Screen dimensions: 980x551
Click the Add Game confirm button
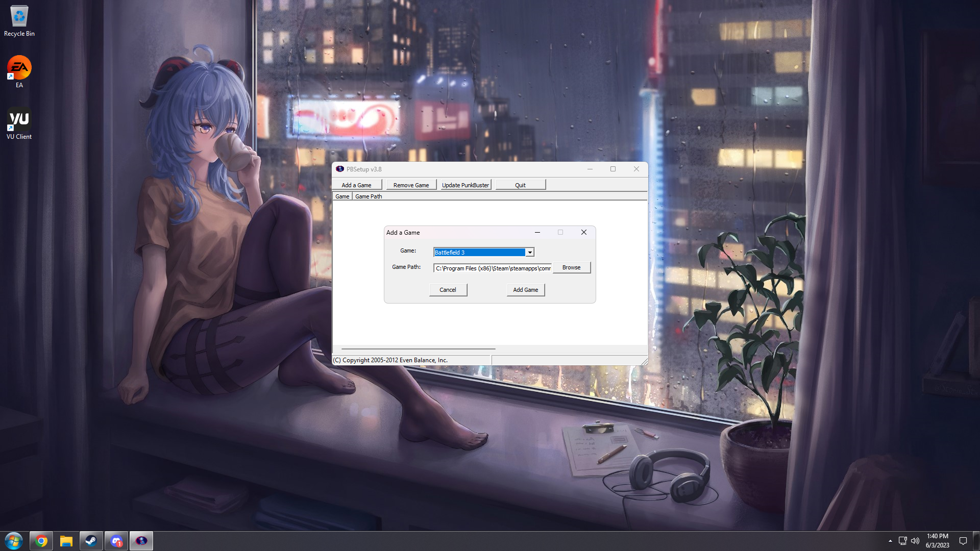(x=525, y=290)
